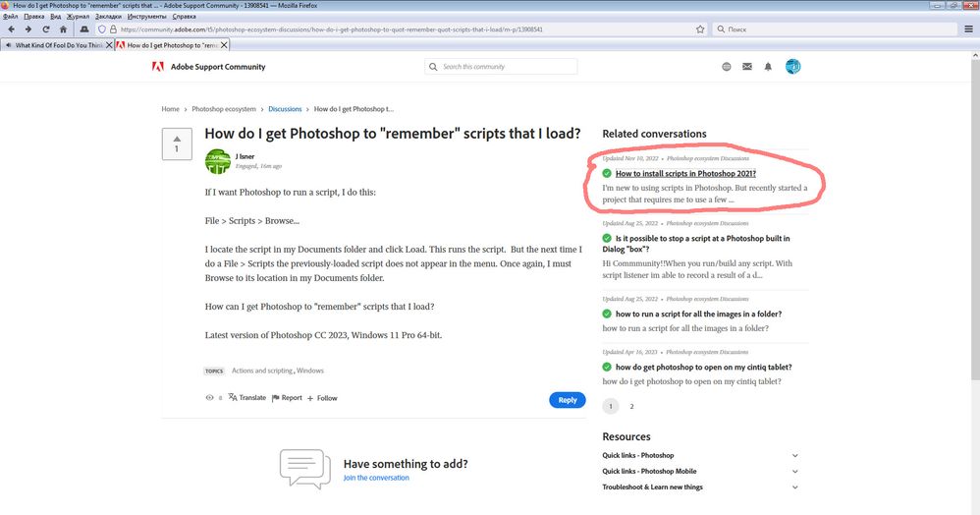Open Discussions breadcrumb link

click(285, 109)
